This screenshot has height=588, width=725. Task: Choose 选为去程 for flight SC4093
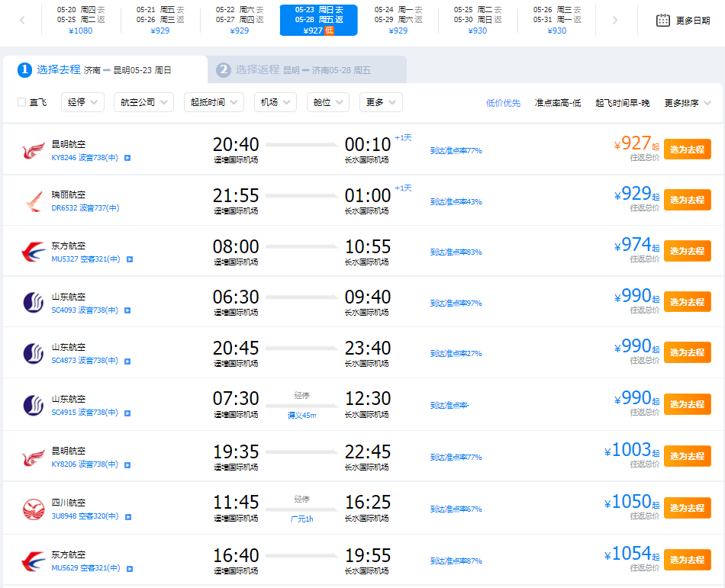(687, 301)
